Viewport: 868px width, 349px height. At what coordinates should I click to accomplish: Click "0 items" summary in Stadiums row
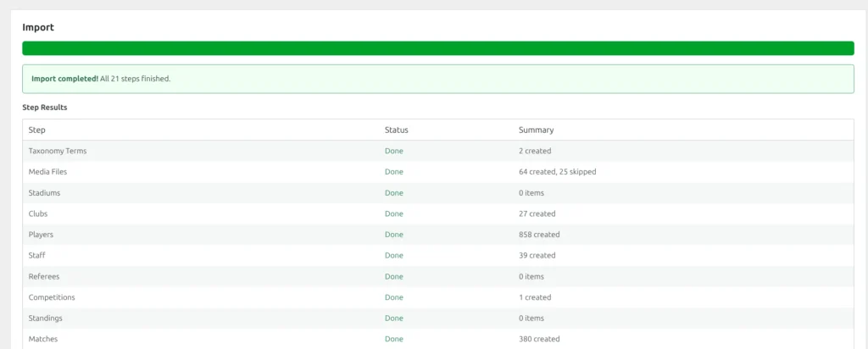[x=531, y=193]
